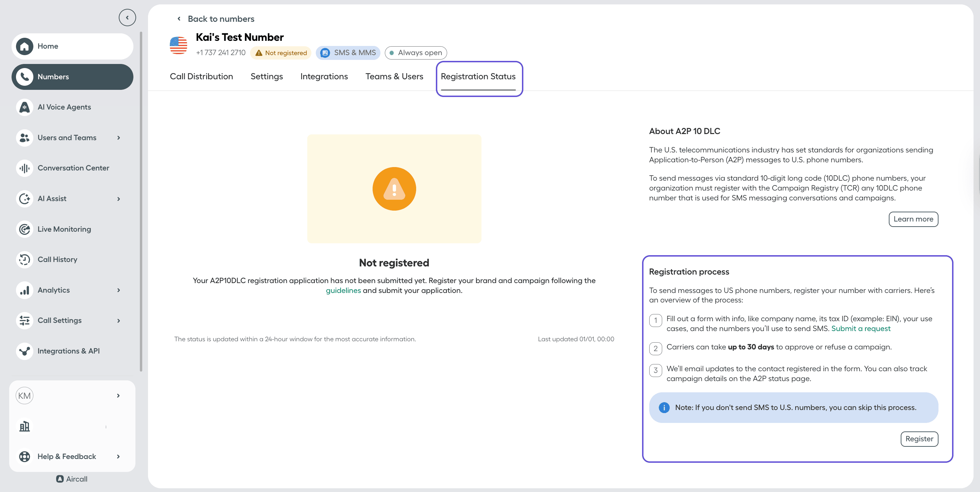The image size is (980, 492).
Task: Open the Conversation Center waveform icon
Action: coord(25,168)
